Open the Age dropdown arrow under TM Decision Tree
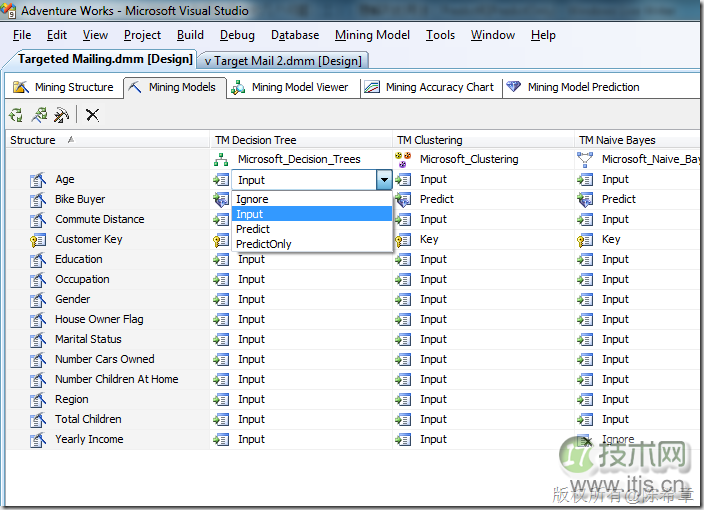 (383, 180)
